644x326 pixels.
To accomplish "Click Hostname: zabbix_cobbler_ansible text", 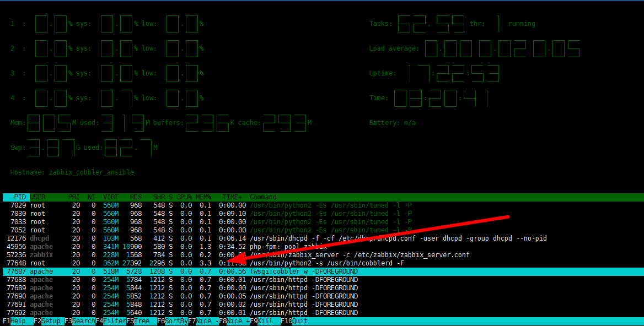I will [x=72, y=172].
